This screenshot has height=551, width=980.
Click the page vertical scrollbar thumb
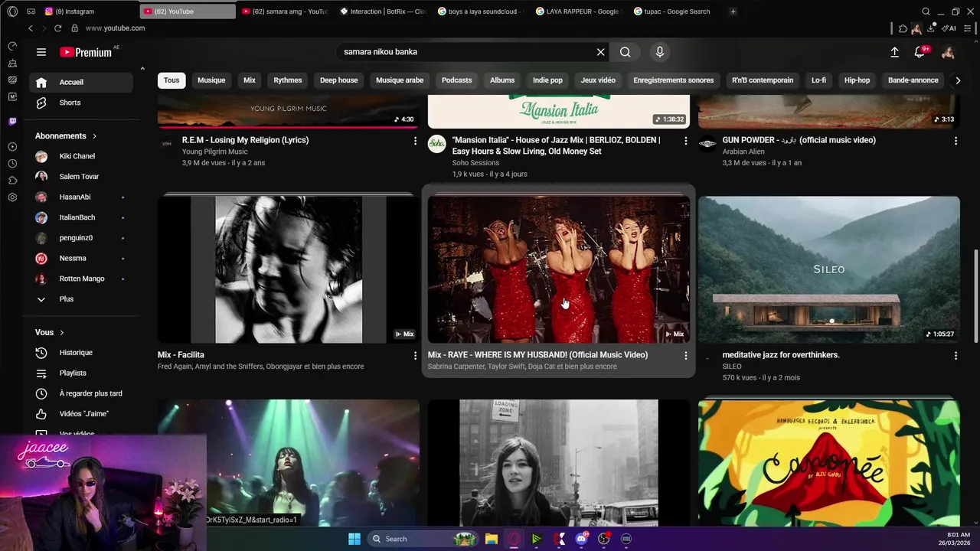click(x=975, y=296)
